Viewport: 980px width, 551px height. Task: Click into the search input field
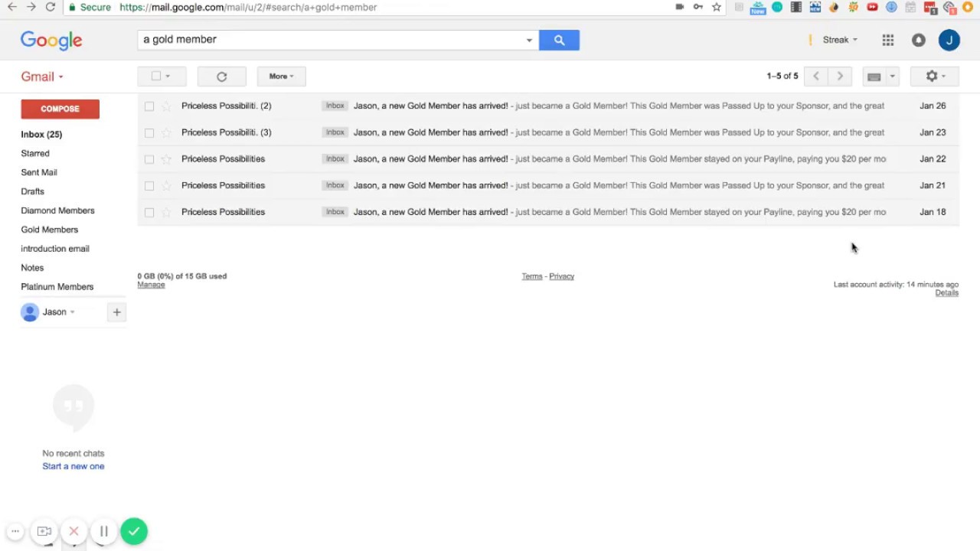(329, 40)
